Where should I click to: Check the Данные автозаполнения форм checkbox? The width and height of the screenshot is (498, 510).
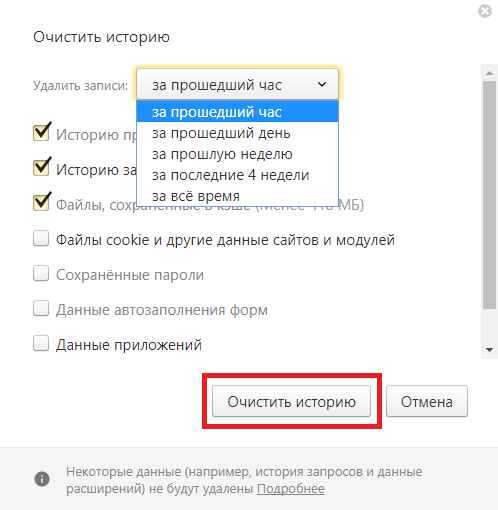click(x=41, y=309)
